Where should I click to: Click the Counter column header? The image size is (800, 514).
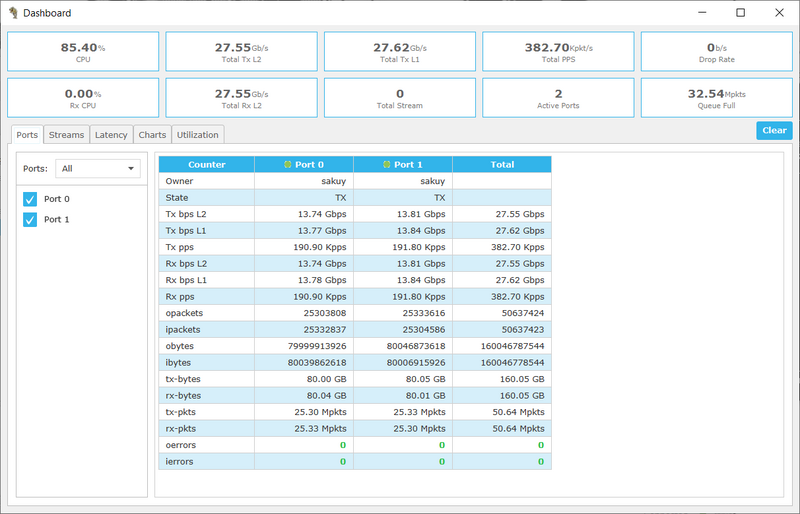pyautogui.click(x=207, y=165)
